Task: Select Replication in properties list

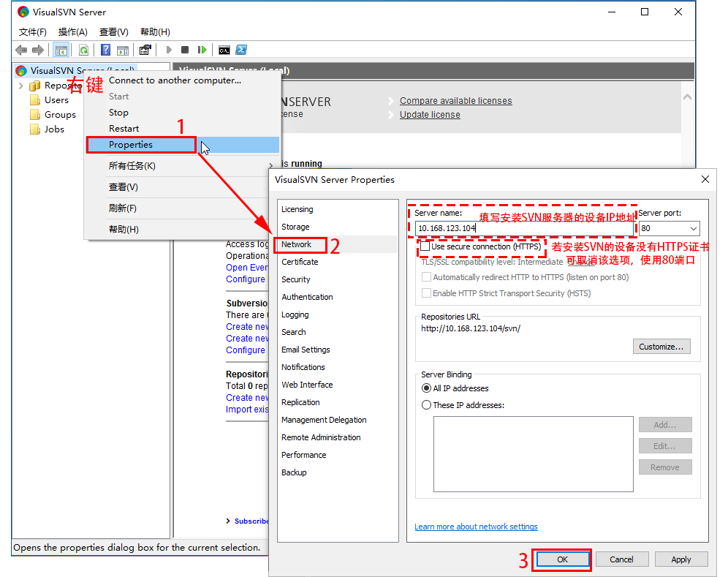Action: (337, 402)
